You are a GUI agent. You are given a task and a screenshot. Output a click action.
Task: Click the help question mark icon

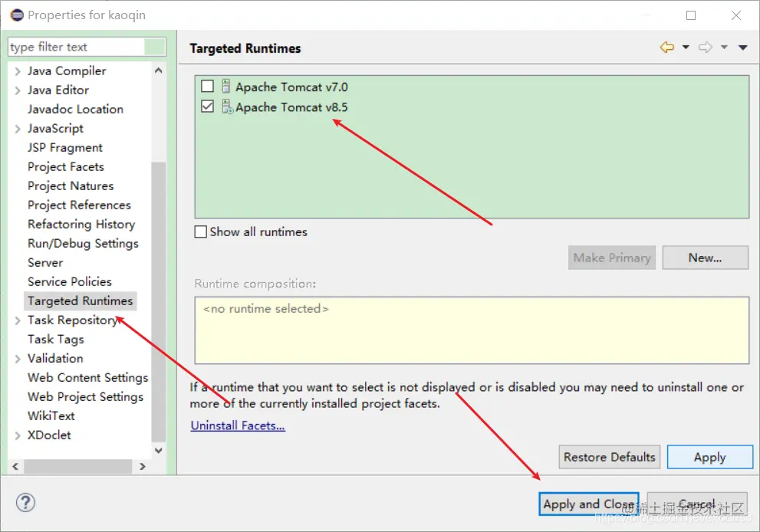[25, 502]
